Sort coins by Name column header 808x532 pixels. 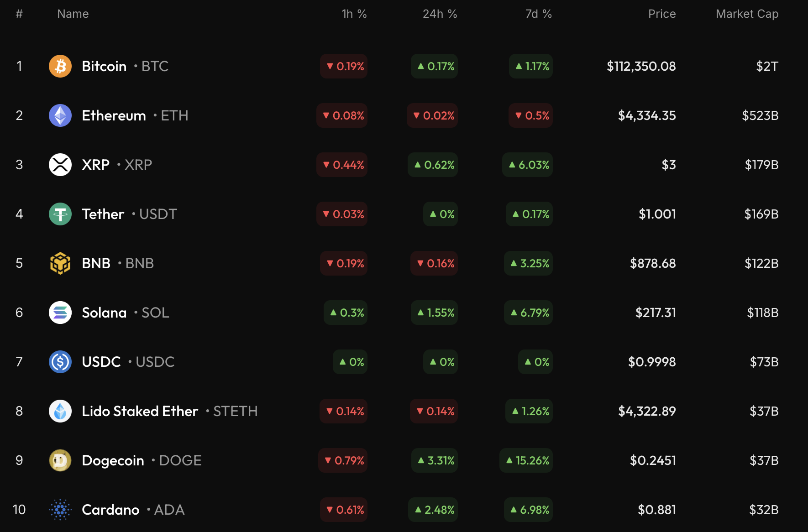73,14
